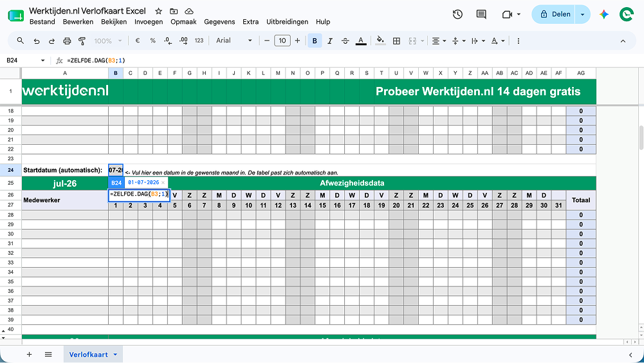
Task: Open more toolbar options (three dots)
Action: (519, 41)
